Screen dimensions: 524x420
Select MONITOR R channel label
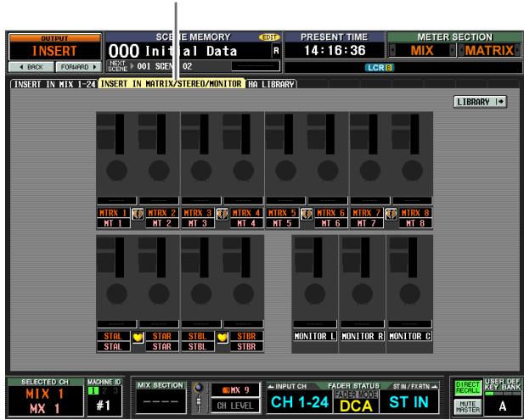click(363, 336)
